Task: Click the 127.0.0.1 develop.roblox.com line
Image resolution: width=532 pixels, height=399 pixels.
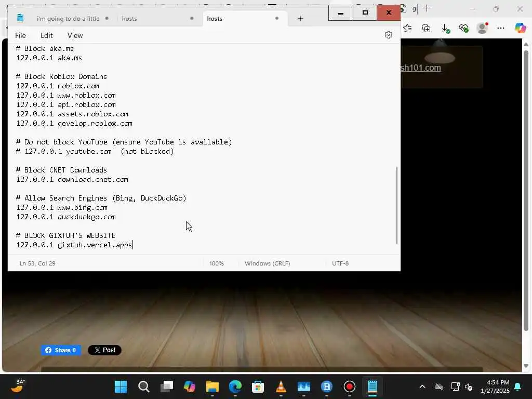Action: [x=74, y=123]
